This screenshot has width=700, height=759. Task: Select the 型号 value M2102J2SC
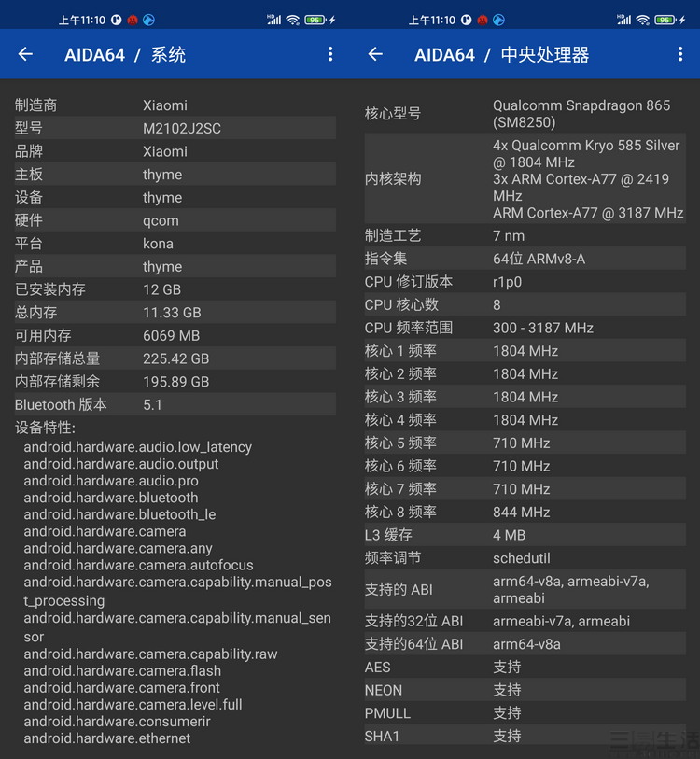(182, 128)
